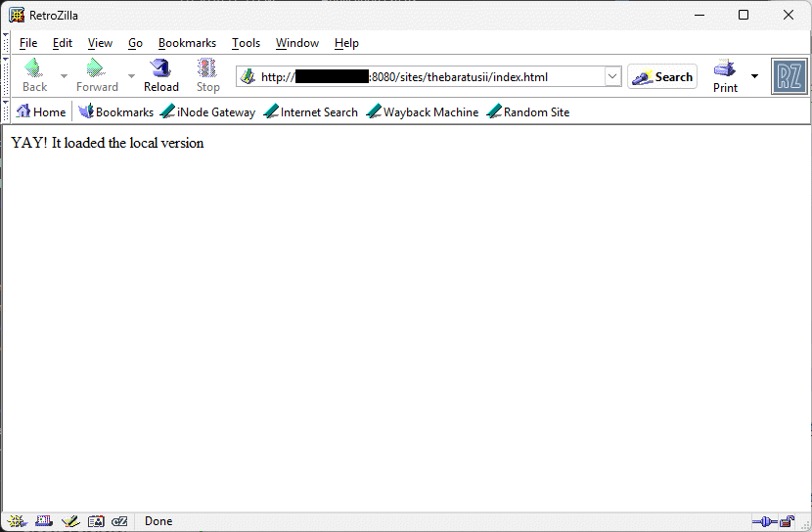Click the page proxy icon in URL bar
Viewport: 812px width, 532px height.
click(x=248, y=76)
